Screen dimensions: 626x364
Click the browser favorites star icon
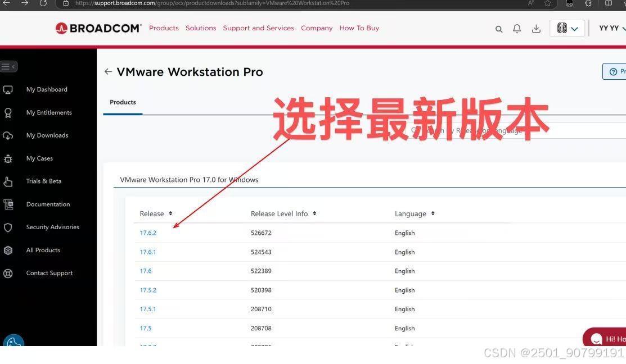coord(548,3)
